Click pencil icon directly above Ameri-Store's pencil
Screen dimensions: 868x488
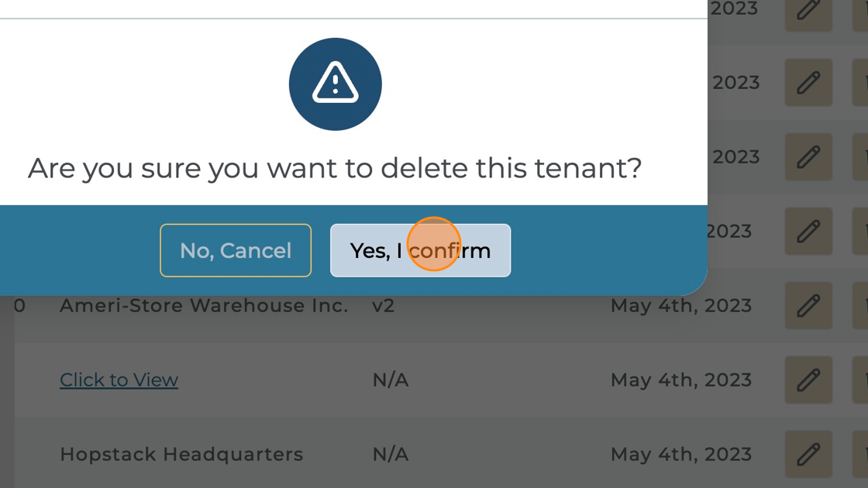(808, 232)
